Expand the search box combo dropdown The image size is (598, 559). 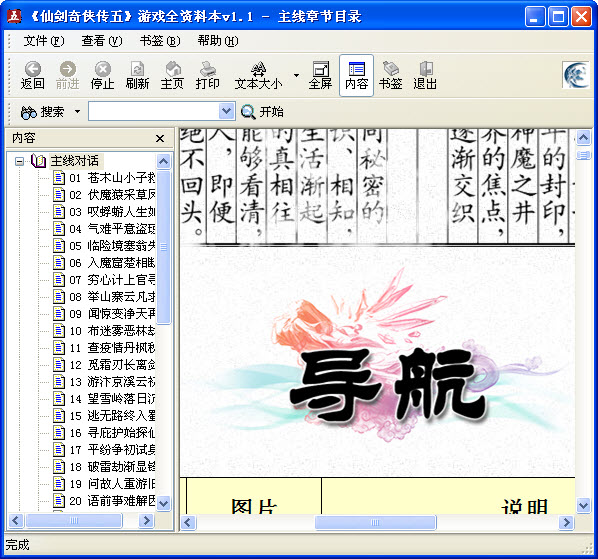pos(227,111)
